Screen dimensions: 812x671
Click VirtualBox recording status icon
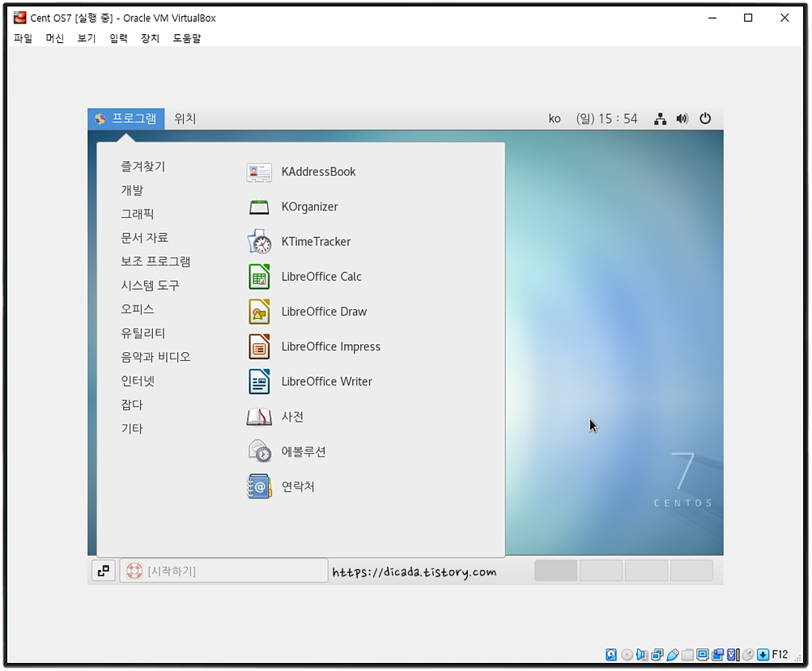point(718,655)
